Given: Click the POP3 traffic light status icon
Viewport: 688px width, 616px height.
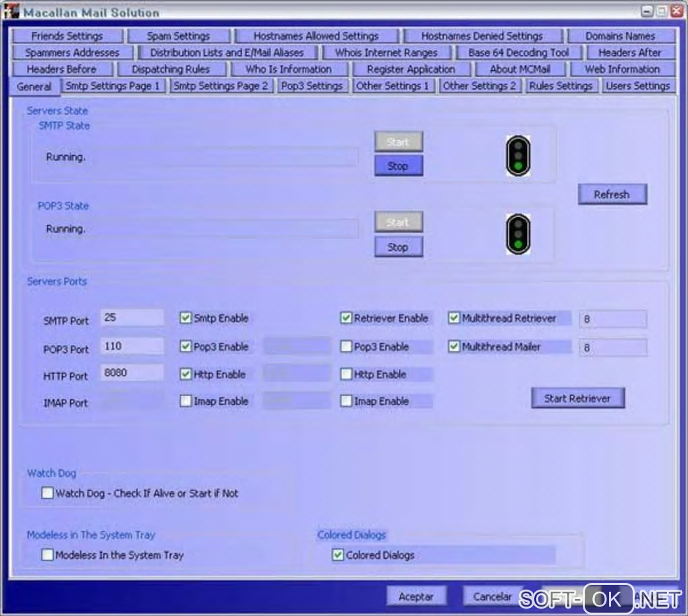Looking at the screenshot, I should click(x=518, y=234).
